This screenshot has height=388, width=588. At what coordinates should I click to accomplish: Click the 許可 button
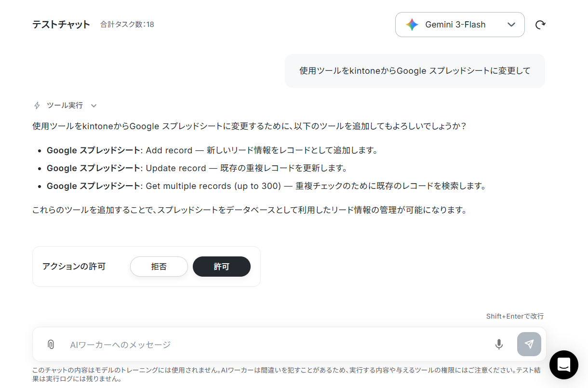point(222,267)
